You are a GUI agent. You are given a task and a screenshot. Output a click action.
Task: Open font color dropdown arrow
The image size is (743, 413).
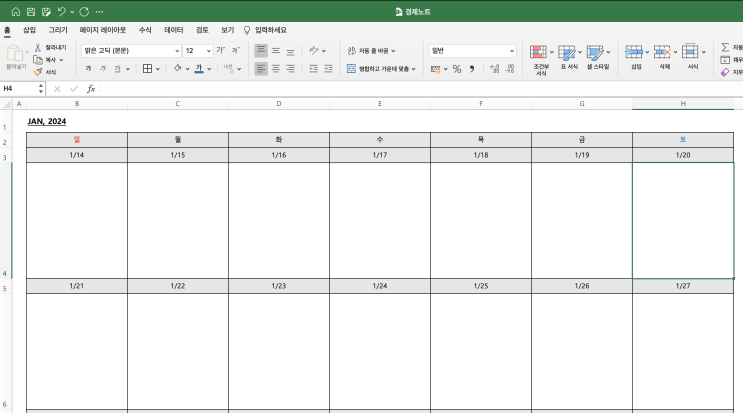(x=209, y=69)
